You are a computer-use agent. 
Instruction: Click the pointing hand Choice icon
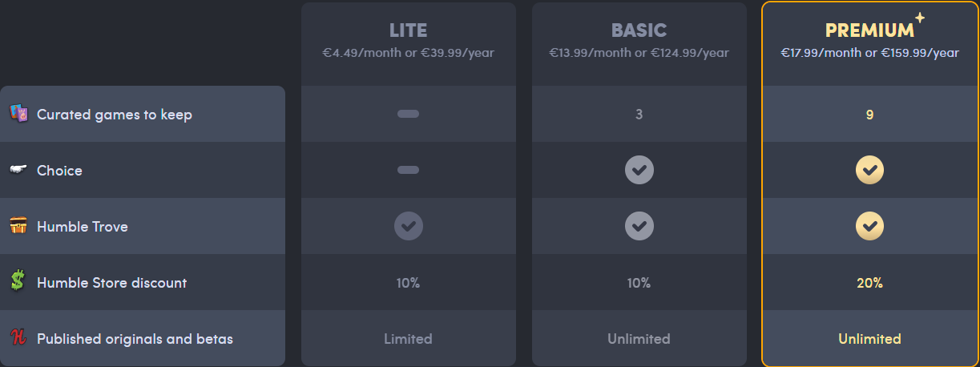pos(18,170)
